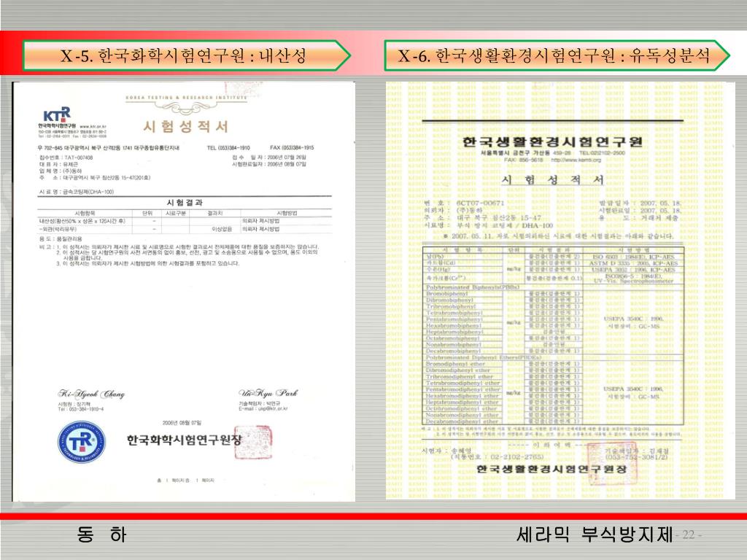This screenshot has height=560, width=747.
Task: Click the orange 시험성적서 title on left document
Action: click(x=186, y=126)
